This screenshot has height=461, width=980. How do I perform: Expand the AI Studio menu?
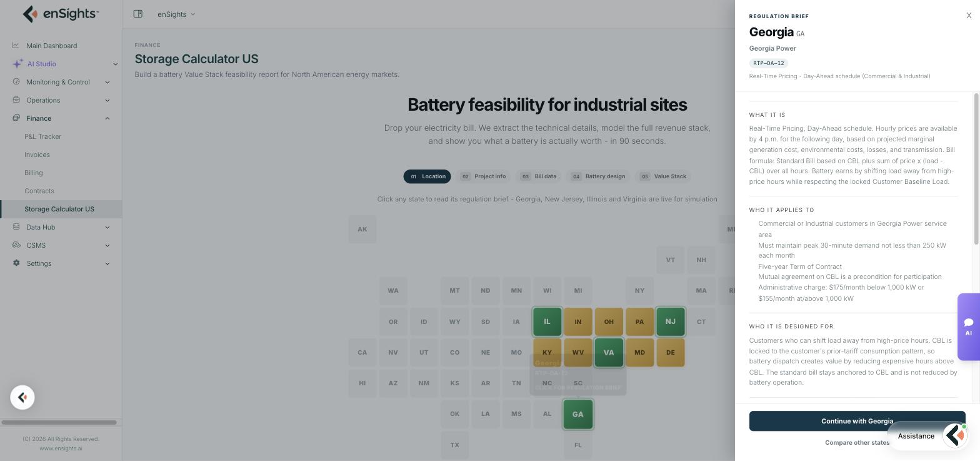(x=115, y=64)
